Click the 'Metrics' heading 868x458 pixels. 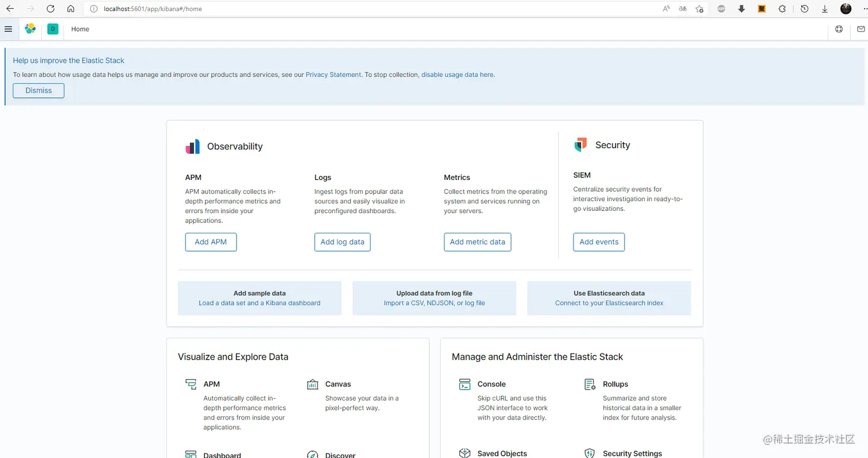tap(457, 178)
